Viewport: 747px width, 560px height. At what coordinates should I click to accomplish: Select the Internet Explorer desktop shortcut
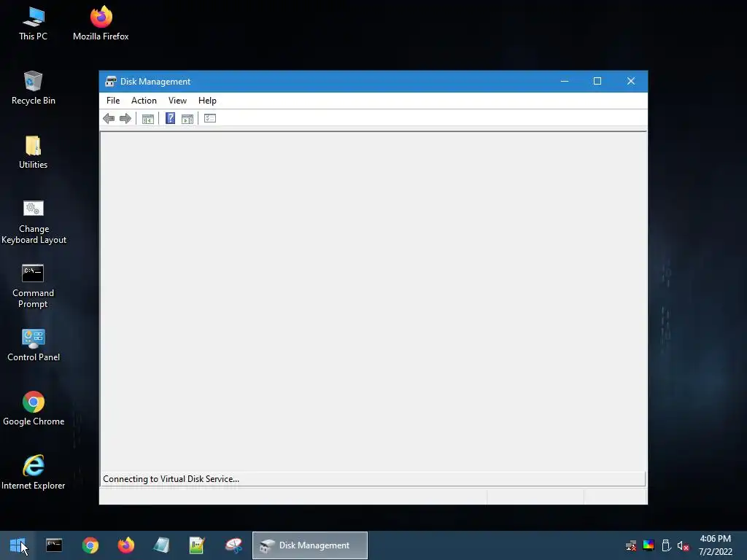34,472
